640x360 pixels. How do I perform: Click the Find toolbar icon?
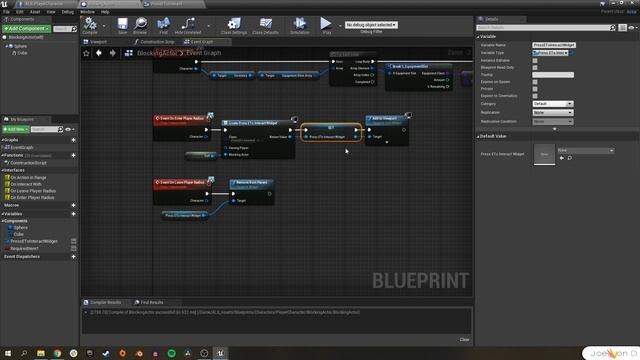click(x=163, y=25)
